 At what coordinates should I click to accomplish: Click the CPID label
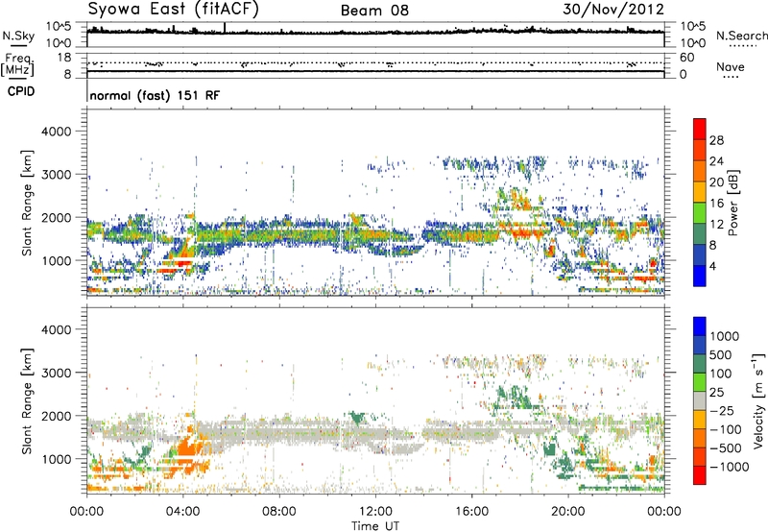click(x=21, y=91)
